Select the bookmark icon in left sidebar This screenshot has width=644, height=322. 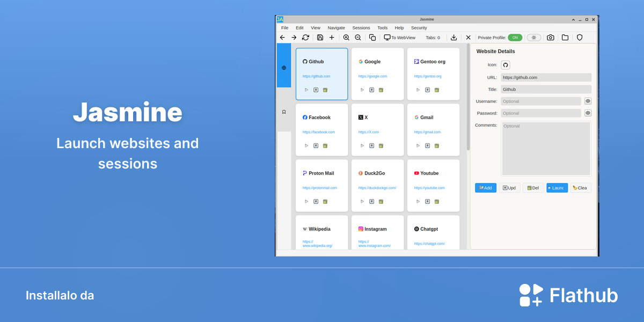click(284, 112)
